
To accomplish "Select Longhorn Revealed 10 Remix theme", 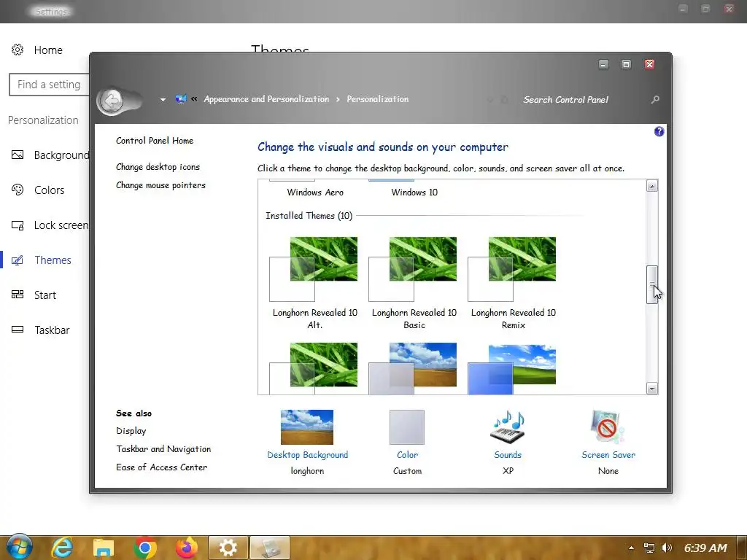I will (x=513, y=282).
